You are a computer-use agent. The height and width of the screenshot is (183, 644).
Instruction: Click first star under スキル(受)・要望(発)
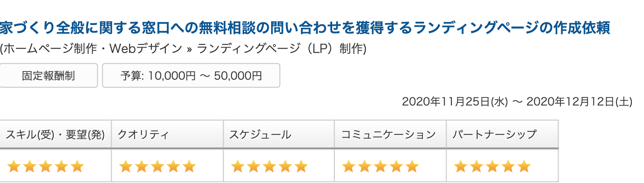pos(14,166)
